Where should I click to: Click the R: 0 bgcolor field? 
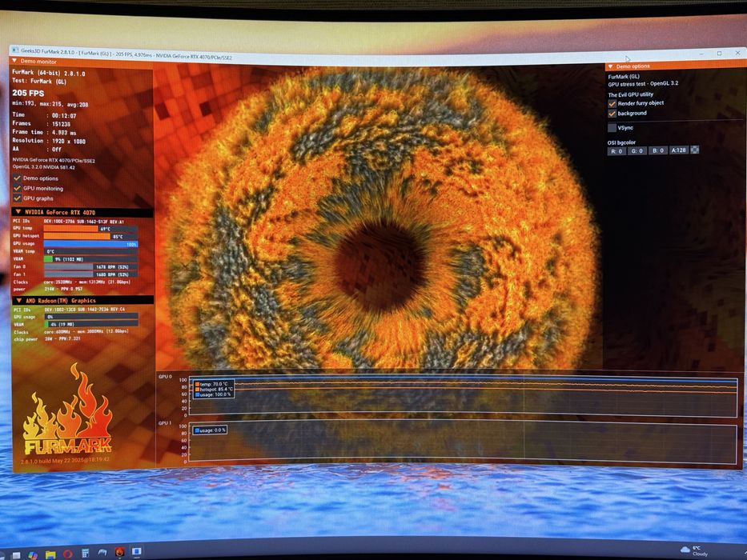tap(616, 151)
